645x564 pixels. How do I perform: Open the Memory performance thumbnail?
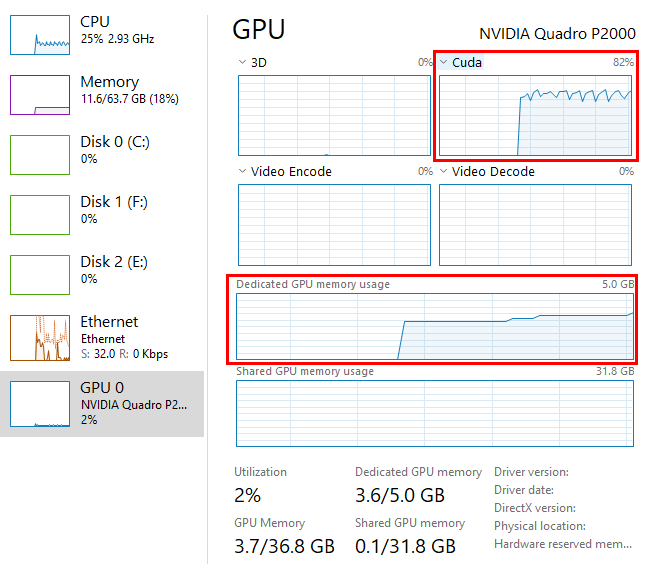point(40,95)
